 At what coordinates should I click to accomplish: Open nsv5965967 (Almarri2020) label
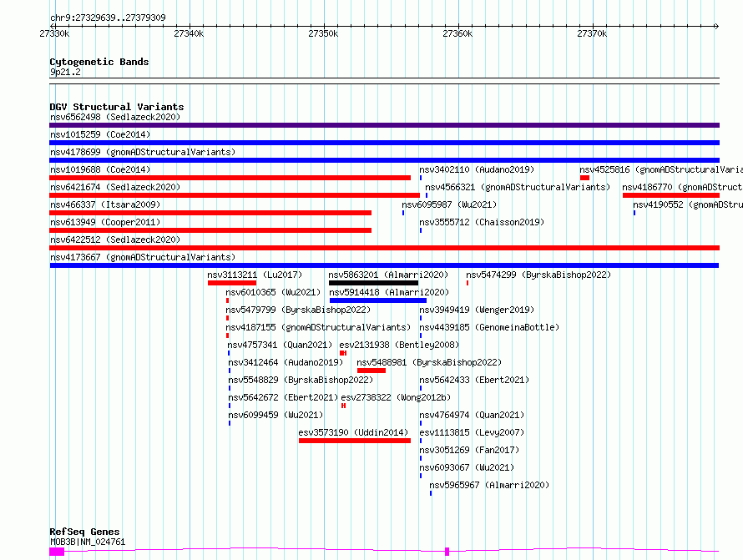coord(489,485)
